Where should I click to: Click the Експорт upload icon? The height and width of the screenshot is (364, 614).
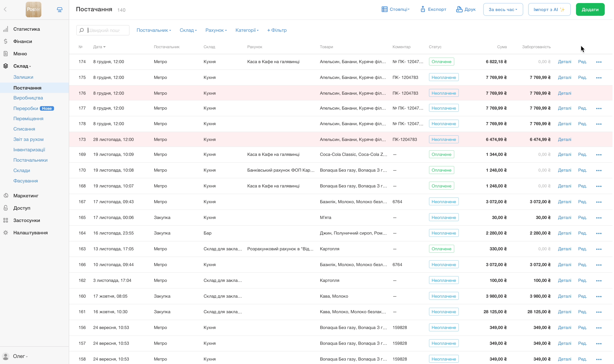[423, 9]
